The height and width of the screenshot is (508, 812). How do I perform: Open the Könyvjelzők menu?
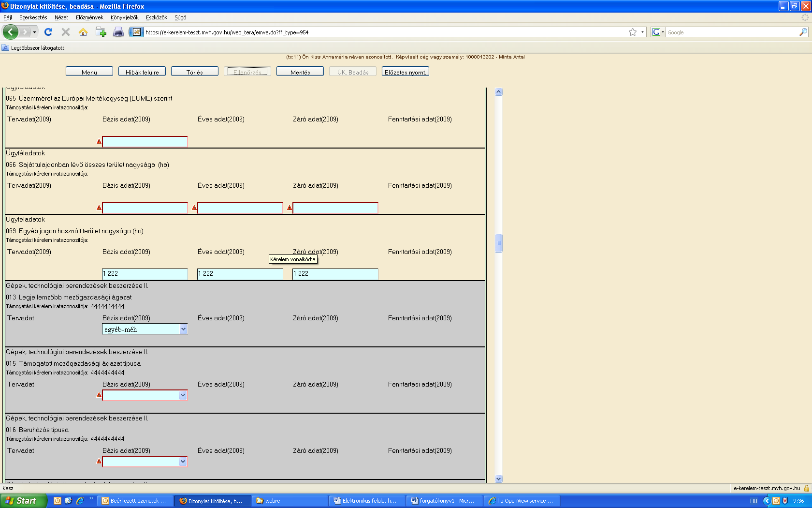coord(124,17)
